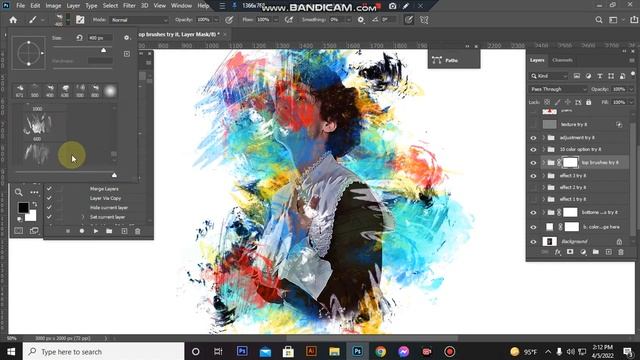Select the Layers tab
This screenshot has height=360, width=640.
coord(537,60)
